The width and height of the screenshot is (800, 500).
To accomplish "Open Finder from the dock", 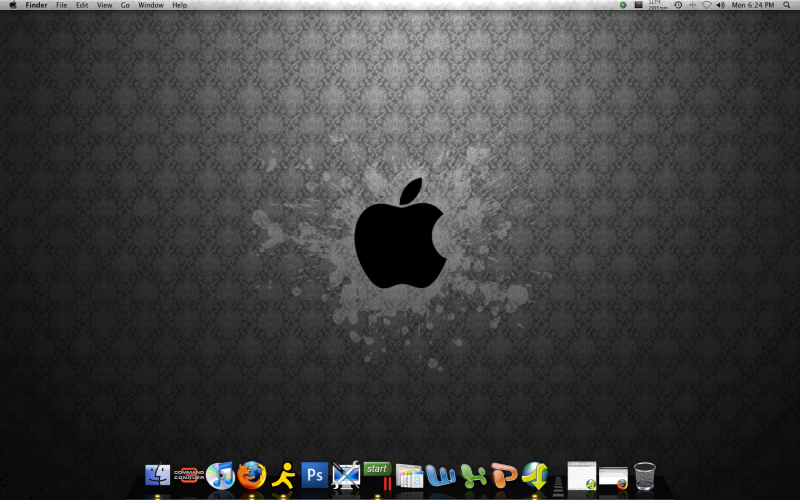I will point(157,475).
